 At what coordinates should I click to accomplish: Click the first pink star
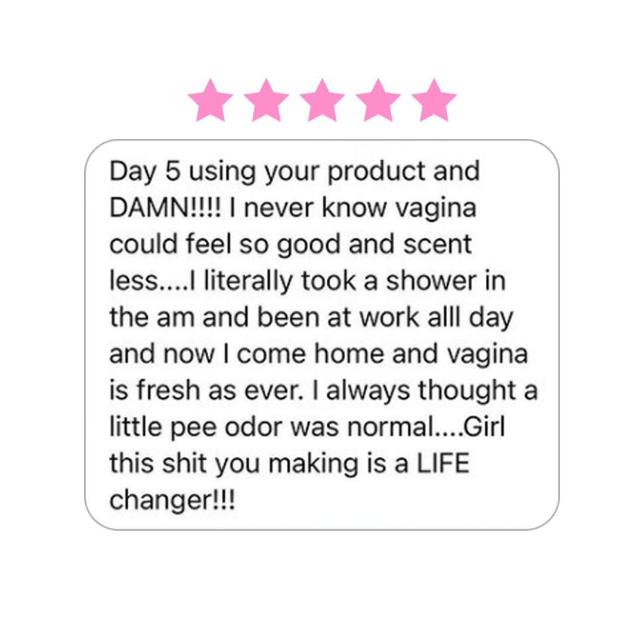[210, 101]
